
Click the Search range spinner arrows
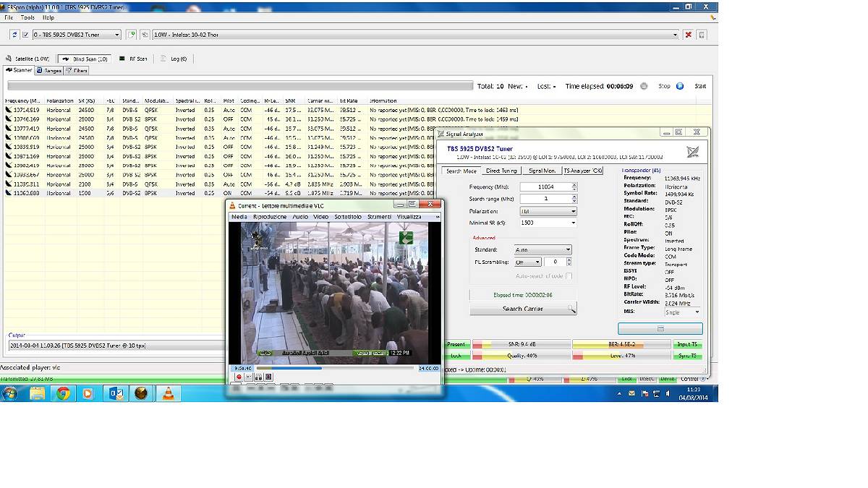pos(574,199)
